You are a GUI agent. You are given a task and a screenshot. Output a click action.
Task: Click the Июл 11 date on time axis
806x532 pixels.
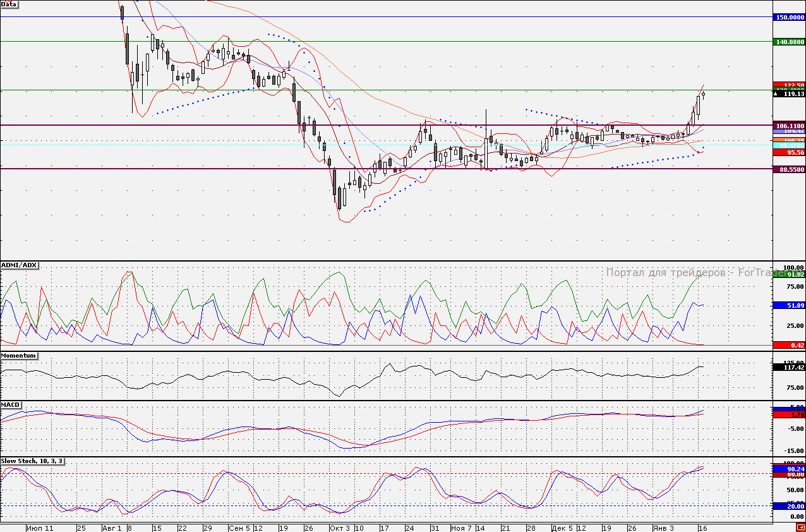point(40,528)
